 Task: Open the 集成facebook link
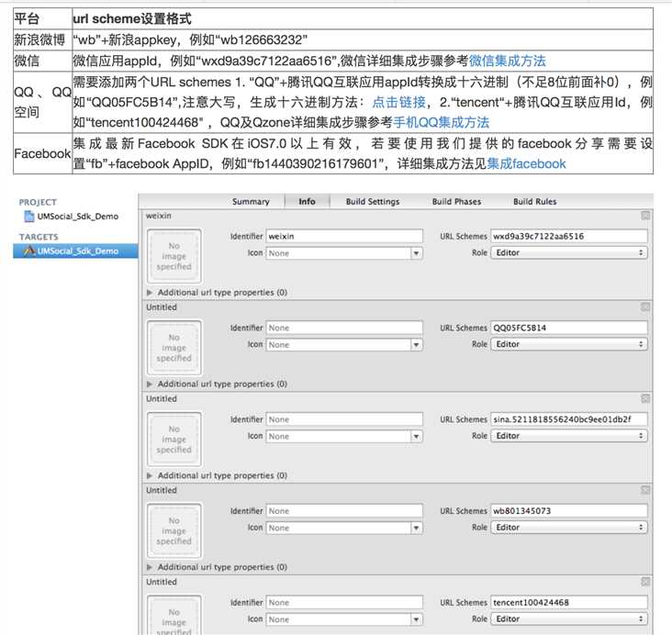pos(526,163)
